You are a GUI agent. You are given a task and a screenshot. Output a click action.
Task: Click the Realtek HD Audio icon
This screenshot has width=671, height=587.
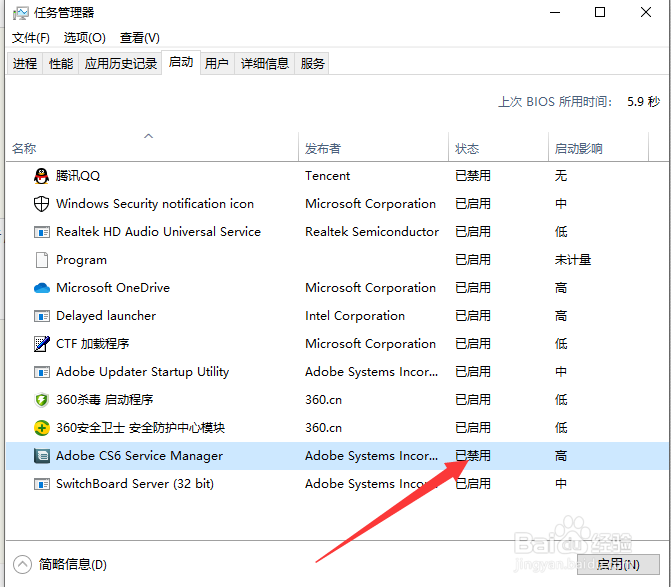(42, 232)
